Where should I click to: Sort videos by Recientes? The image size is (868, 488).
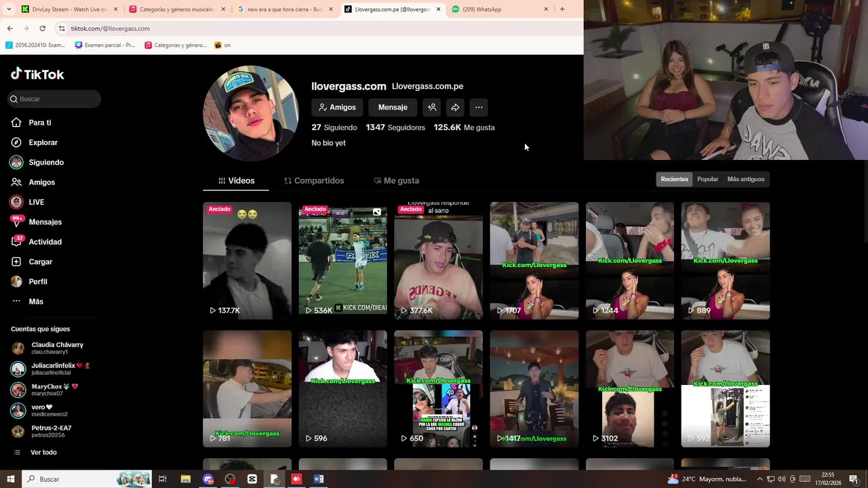(x=674, y=179)
